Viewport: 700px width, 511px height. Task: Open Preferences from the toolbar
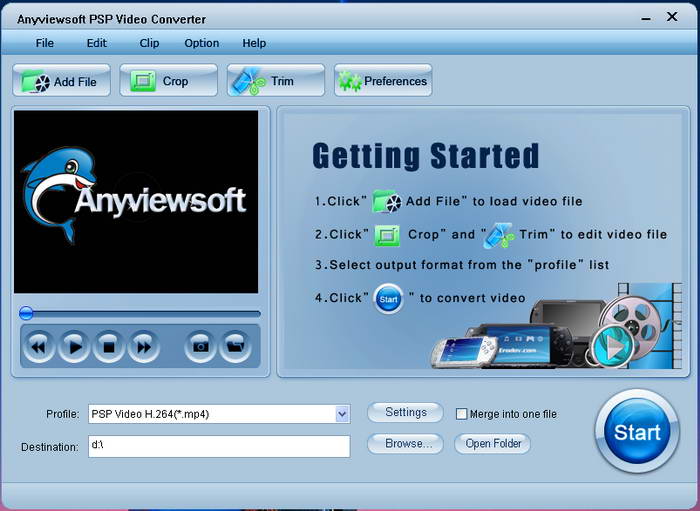pos(383,81)
